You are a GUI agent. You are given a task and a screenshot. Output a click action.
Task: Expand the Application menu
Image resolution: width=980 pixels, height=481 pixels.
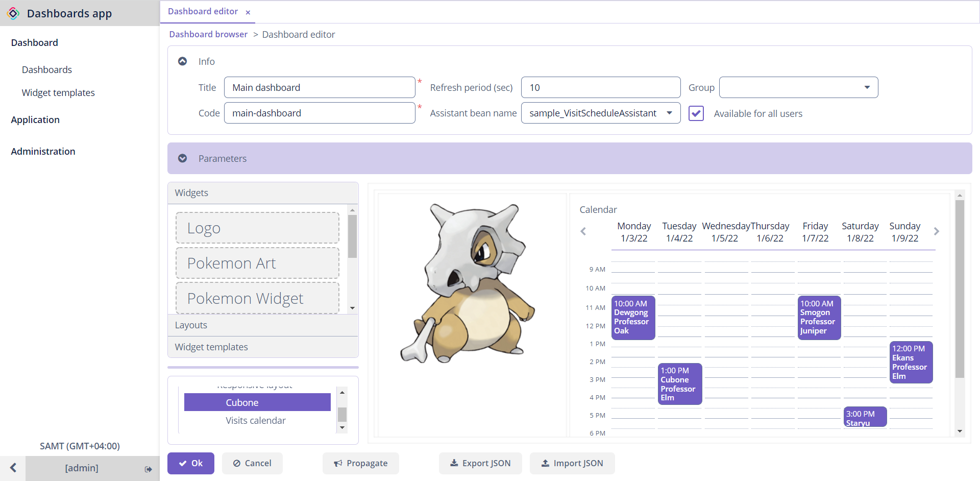(35, 119)
